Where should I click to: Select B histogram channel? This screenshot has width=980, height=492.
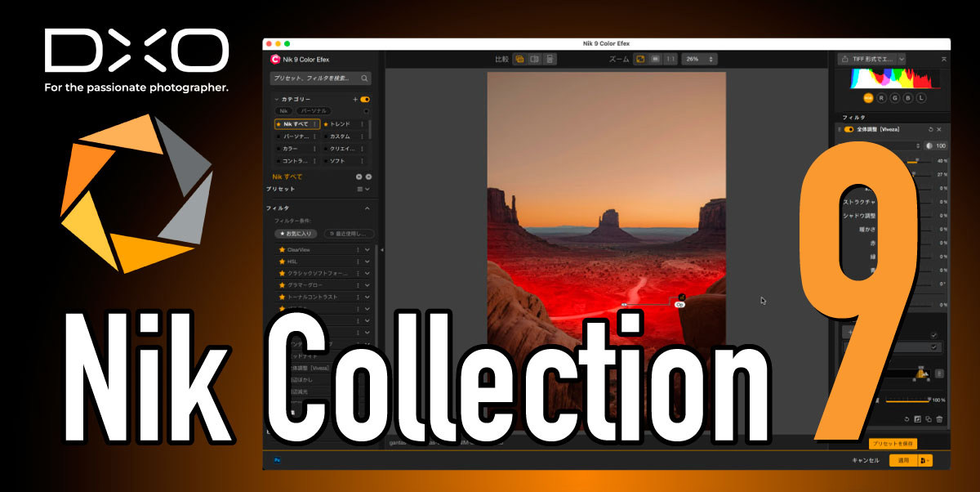908,98
